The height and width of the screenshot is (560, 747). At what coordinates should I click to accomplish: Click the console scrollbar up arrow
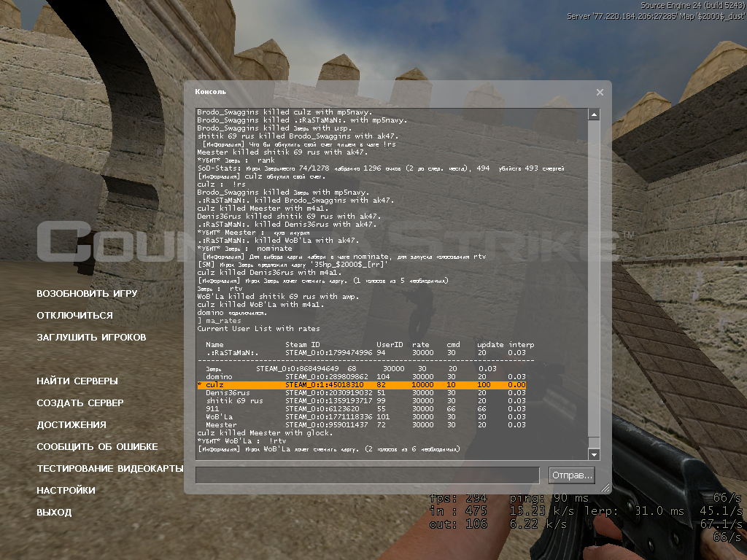pos(594,114)
